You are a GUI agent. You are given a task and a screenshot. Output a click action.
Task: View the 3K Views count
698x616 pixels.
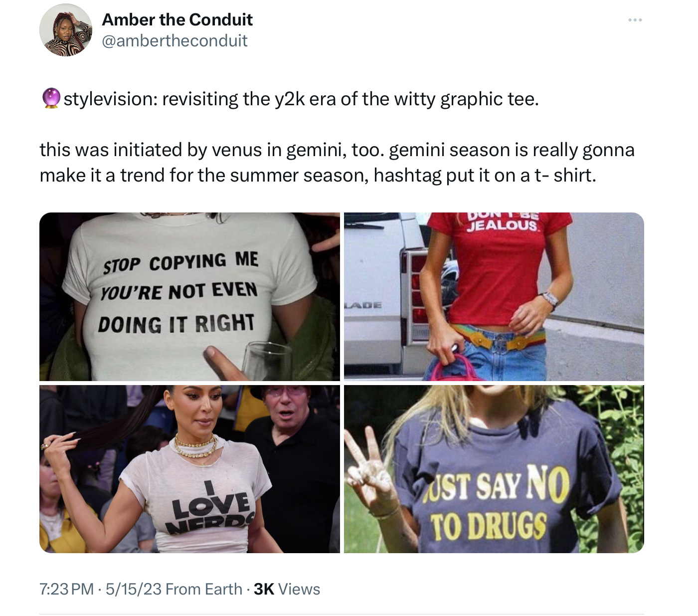[287, 589]
